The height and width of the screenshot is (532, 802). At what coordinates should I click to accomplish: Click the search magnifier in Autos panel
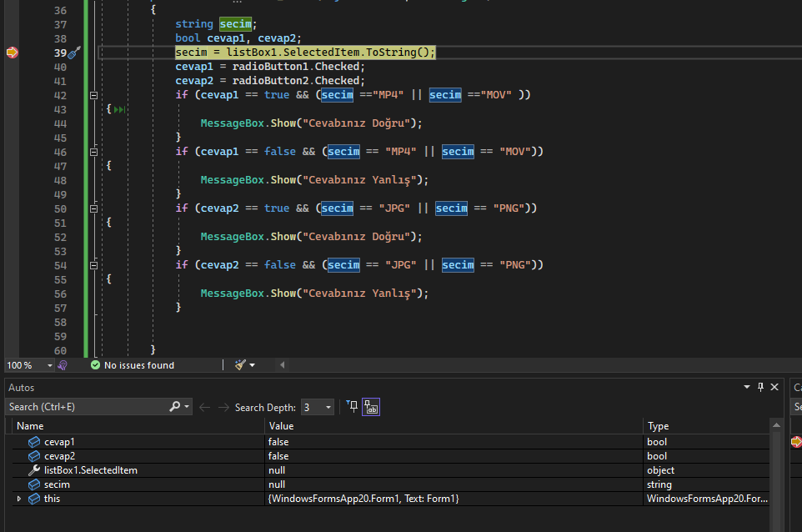pos(175,407)
